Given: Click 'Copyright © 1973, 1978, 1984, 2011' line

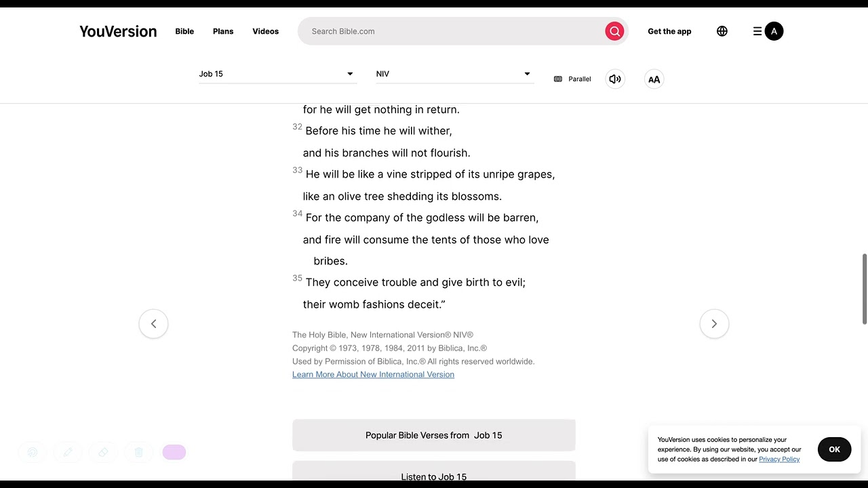Looking at the screenshot, I should (389, 348).
